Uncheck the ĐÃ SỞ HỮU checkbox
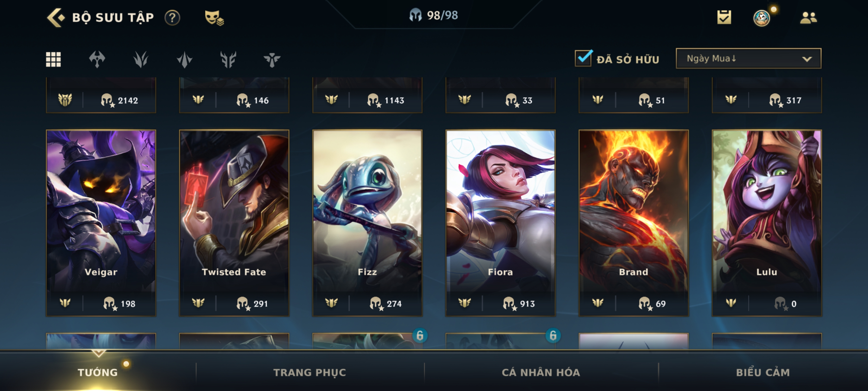Image resolution: width=868 pixels, height=391 pixels. (584, 58)
